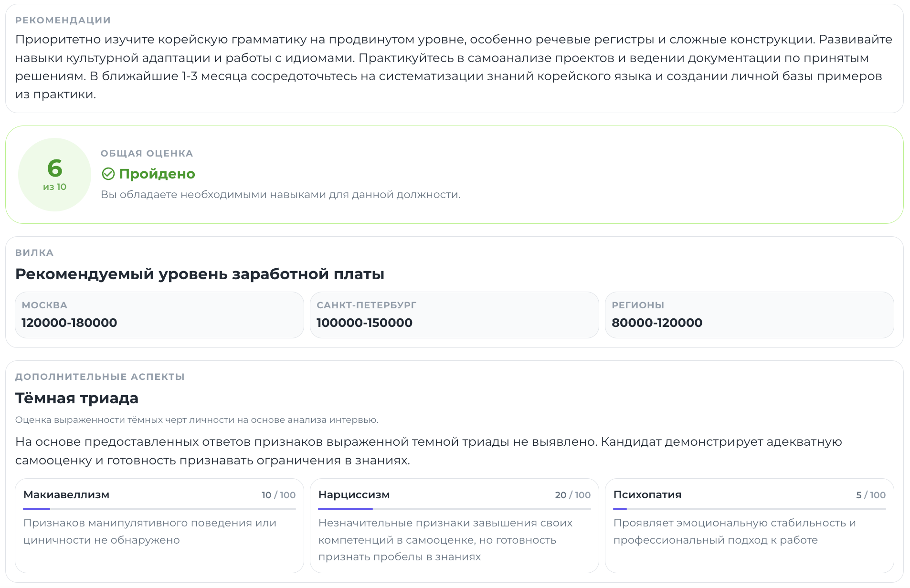Click the РЕКОМЕНДАЦИИ section heading

click(63, 20)
